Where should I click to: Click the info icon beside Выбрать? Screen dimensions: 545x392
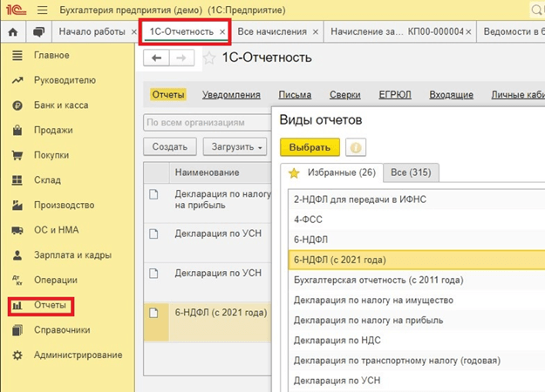click(355, 147)
